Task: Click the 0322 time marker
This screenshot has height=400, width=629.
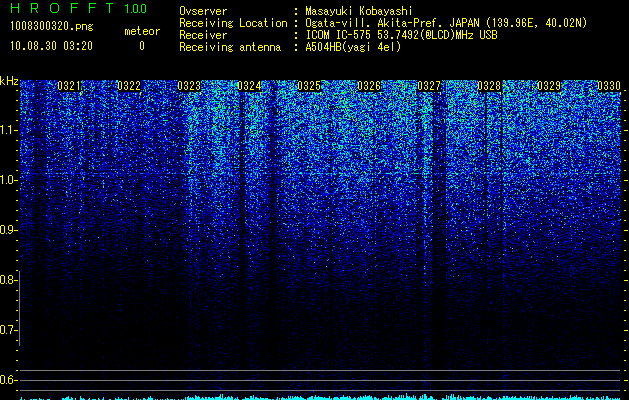Action: click(129, 86)
